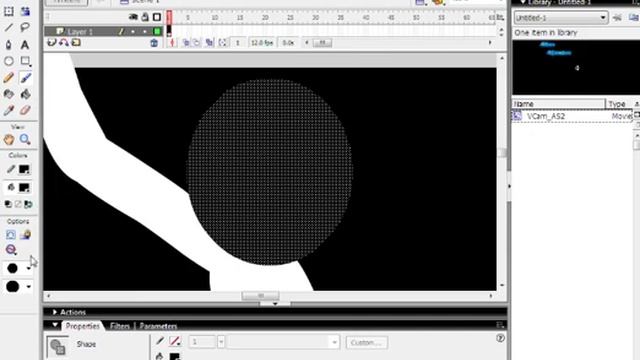Switch to the Filters tab
The width and height of the screenshot is (640, 360).
point(120,326)
